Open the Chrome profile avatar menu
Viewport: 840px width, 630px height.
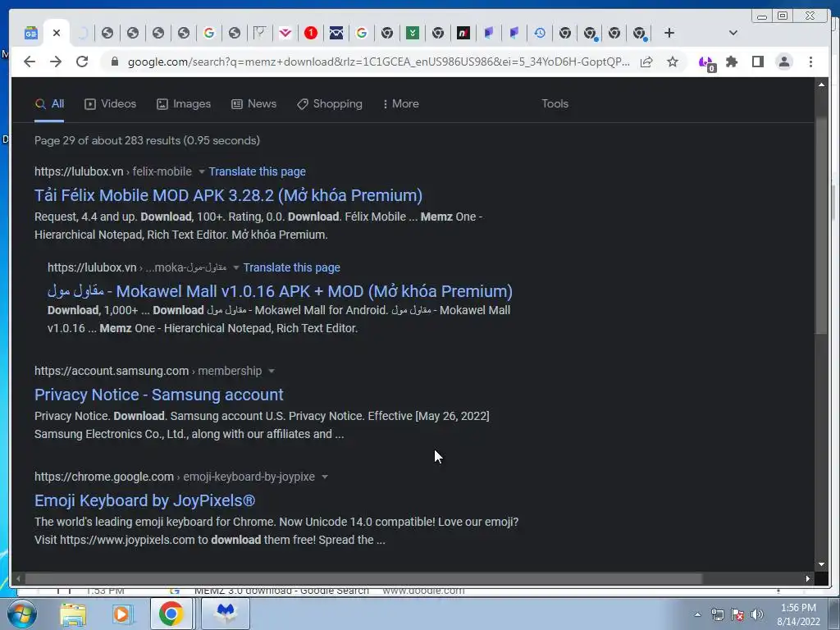pyautogui.click(x=783, y=62)
